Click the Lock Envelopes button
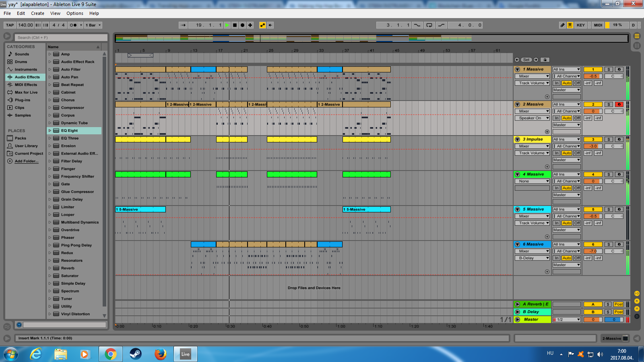 (x=545, y=60)
